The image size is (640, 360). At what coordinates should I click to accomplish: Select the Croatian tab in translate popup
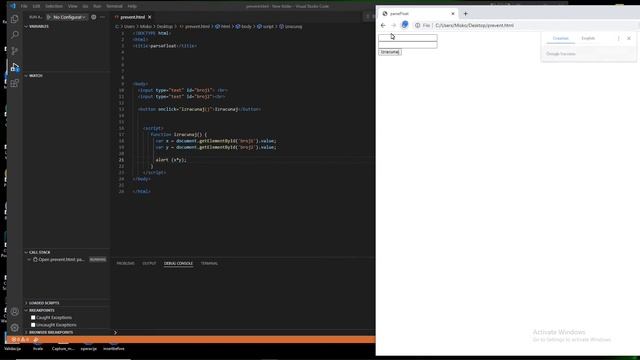point(560,38)
